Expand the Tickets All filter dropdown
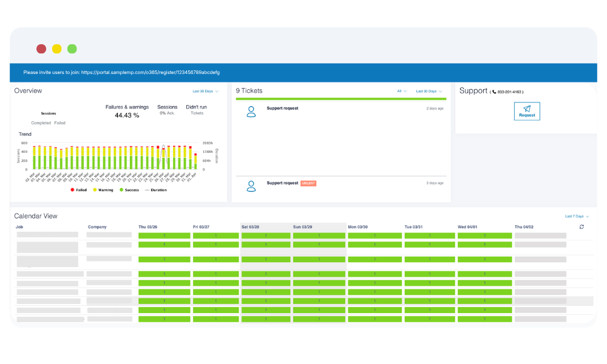 [x=402, y=91]
